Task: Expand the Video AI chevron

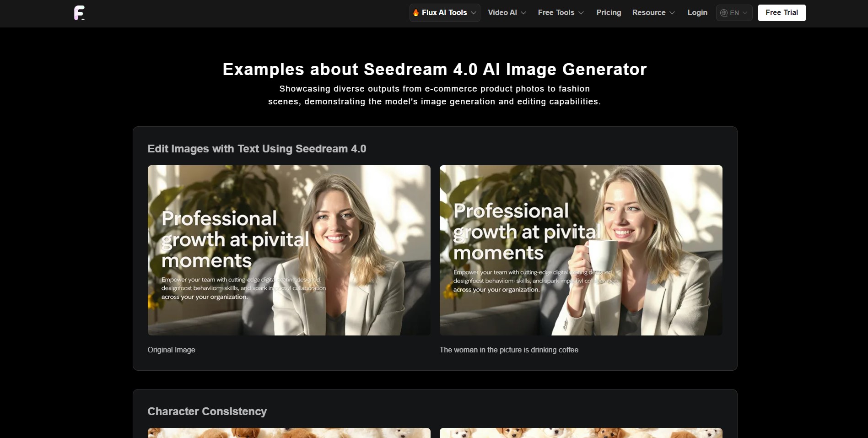Action: [x=523, y=13]
